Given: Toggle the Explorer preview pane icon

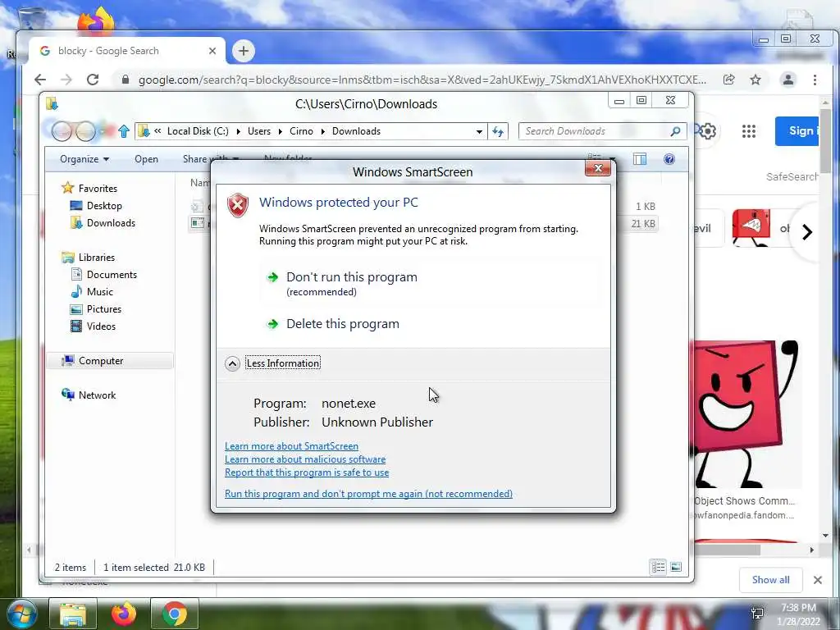Looking at the screenshot, I should click(x=640, y=159).
